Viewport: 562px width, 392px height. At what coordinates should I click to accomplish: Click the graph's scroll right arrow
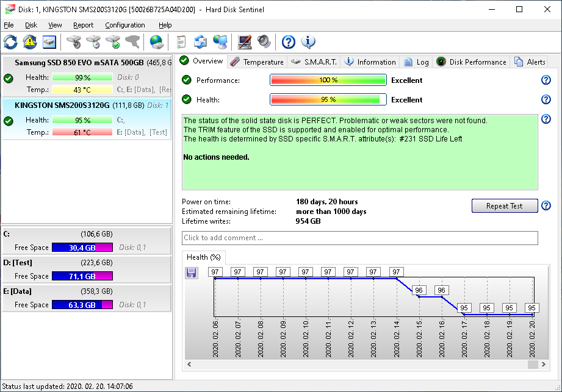click(x=544, y=364)
